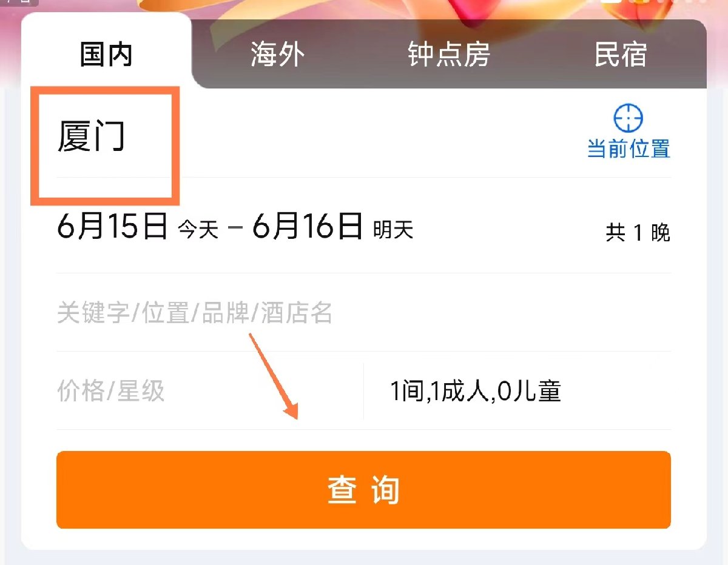Open the 共1晚 night count
The image size is (728, 565).
[638, 233]
